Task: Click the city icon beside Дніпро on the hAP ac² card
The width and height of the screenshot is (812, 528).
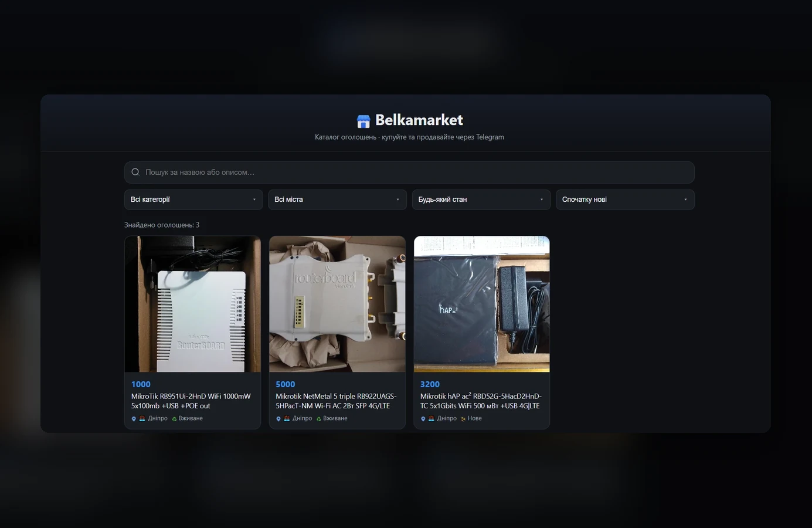Action: coord(432,418)
